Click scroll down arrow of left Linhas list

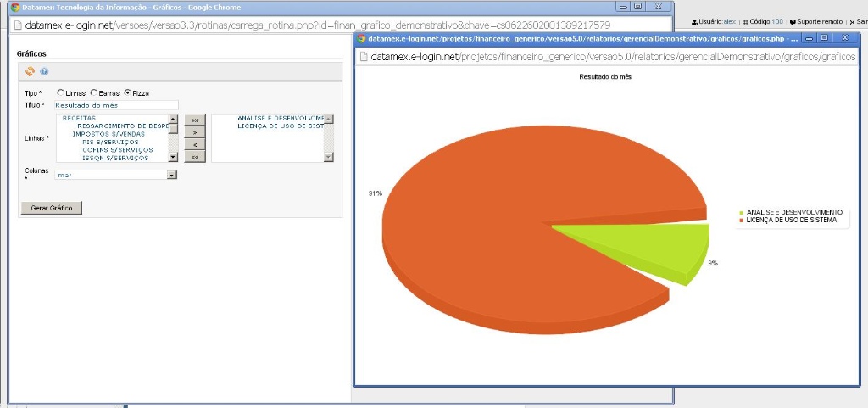[173, 157]
